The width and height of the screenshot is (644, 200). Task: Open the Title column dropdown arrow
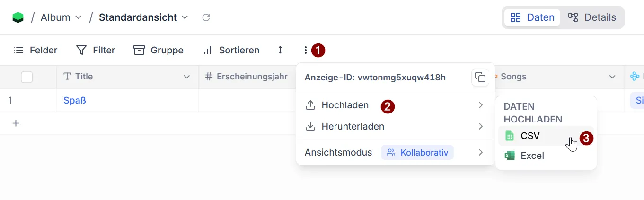[x=187, y=77]
